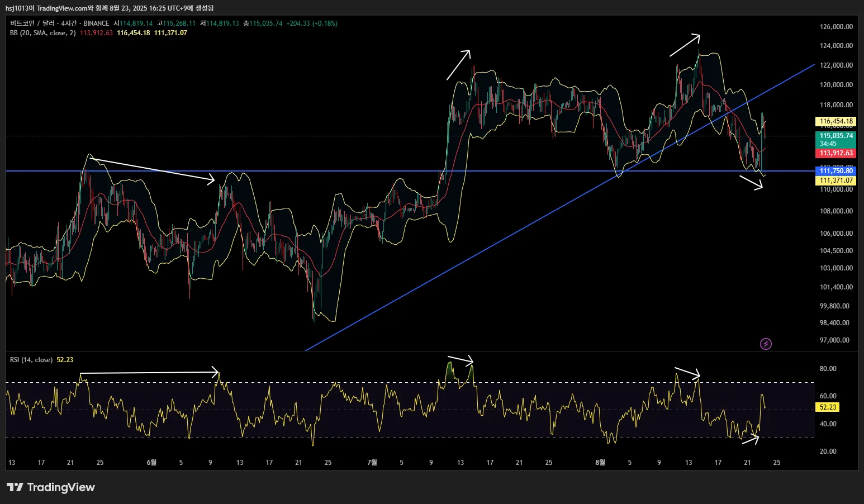This screenshot has height=504, width=864.
Task: Select the white arrow beside the July price peak
Action: (x=458, y=65)
